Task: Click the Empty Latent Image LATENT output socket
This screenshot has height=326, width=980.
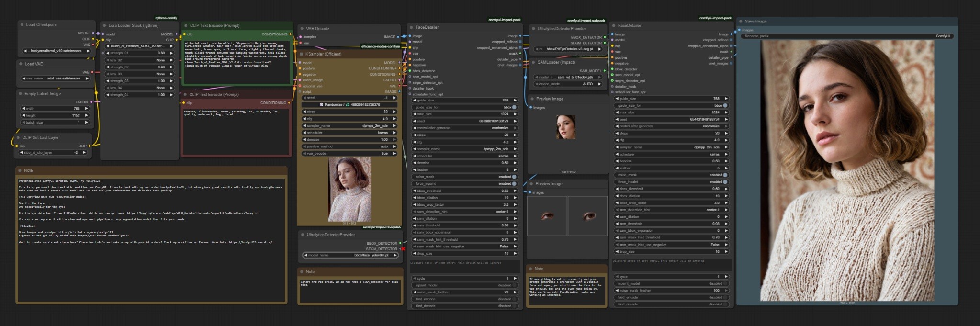Action: (91, 102)
